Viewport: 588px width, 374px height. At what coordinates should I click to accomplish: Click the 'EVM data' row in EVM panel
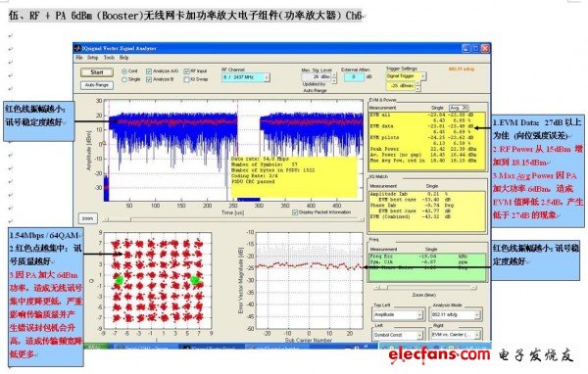(422, 126)
